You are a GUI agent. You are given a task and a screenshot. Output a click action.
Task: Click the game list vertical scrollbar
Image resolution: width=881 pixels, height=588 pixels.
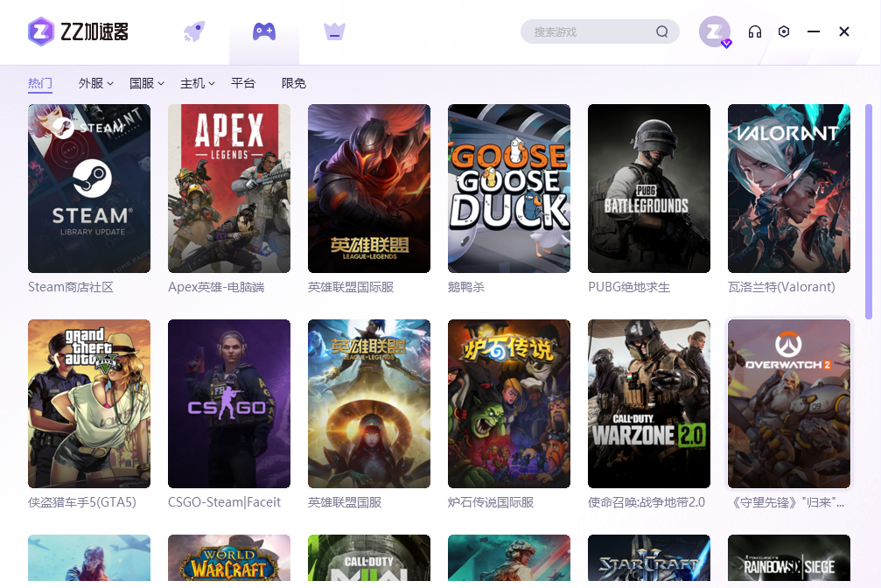869,212
